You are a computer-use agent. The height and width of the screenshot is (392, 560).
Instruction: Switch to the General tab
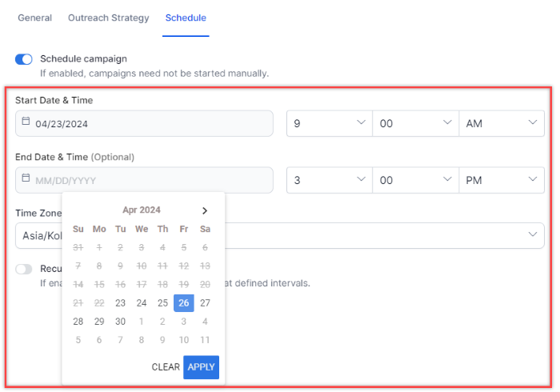(x=34, y=18)
